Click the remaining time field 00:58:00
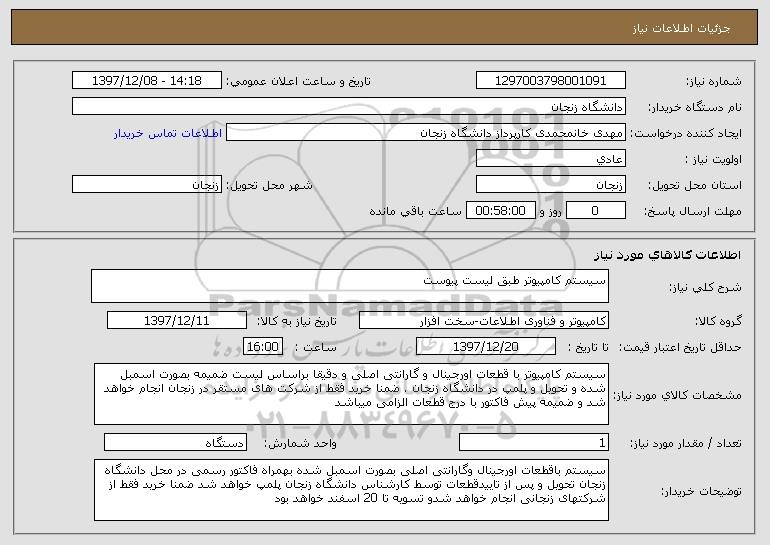 (x=500, y=210)
